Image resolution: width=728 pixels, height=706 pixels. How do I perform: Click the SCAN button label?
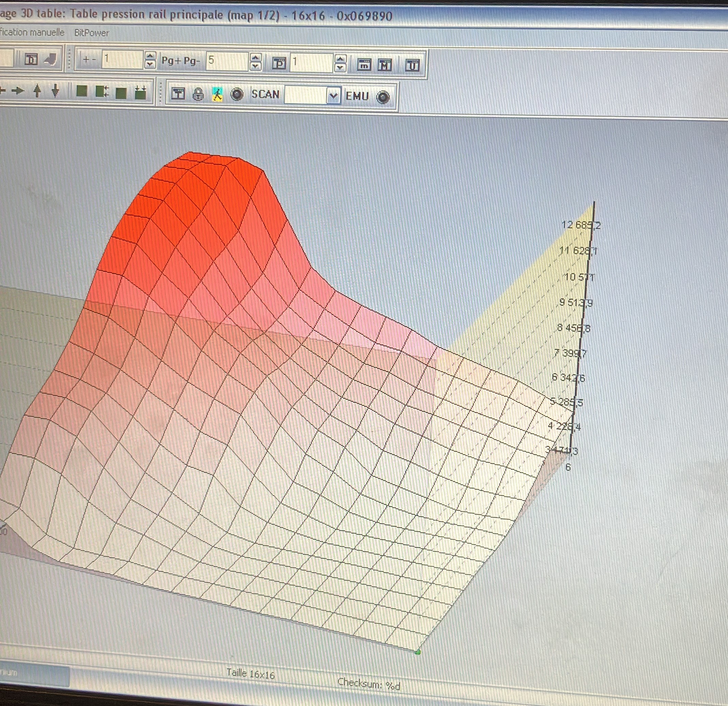[265, 94]
